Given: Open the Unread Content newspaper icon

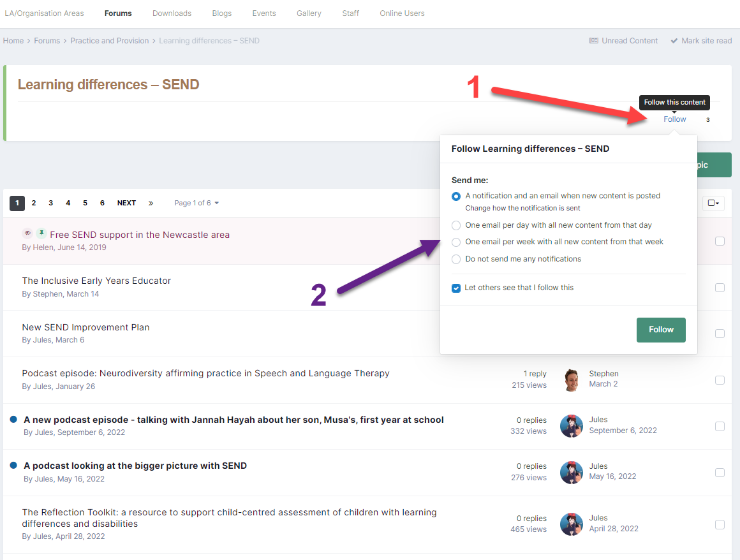Looking at the screenshot, I should 594,41.
